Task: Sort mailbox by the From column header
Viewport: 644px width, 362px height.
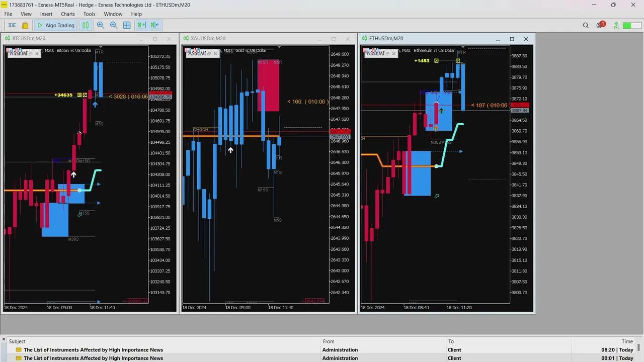Action: pos(384,341)
